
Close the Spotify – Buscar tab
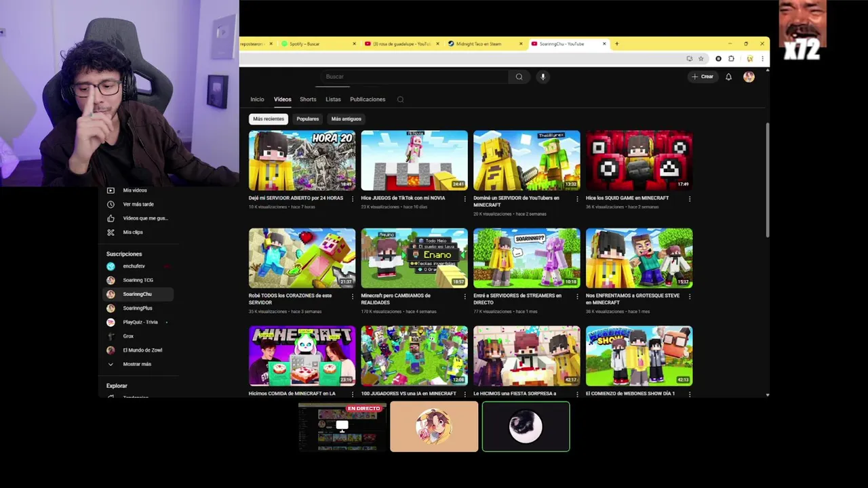354,44
